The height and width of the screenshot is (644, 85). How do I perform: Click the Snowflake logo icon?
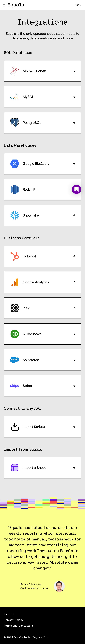tap(14, 215)
